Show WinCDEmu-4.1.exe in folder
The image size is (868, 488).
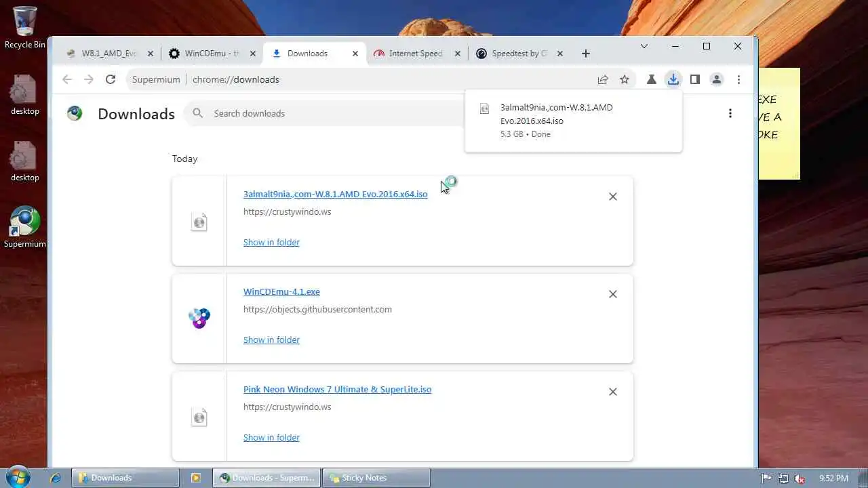point(271,340)
